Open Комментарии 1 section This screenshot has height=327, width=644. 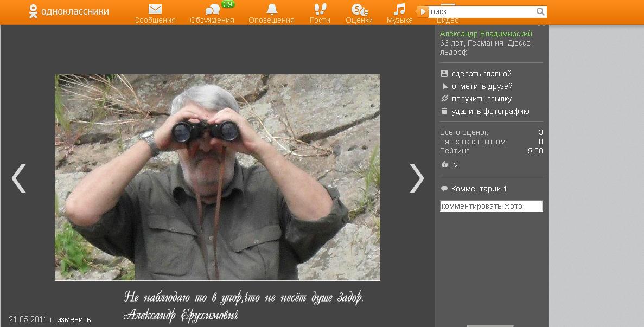tap(479, 189)
